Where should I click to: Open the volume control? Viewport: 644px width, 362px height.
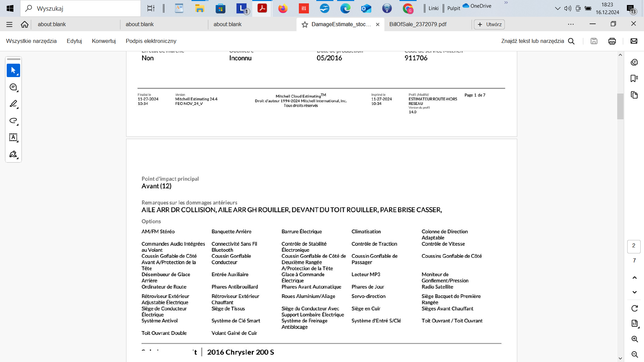pos(568,8)
